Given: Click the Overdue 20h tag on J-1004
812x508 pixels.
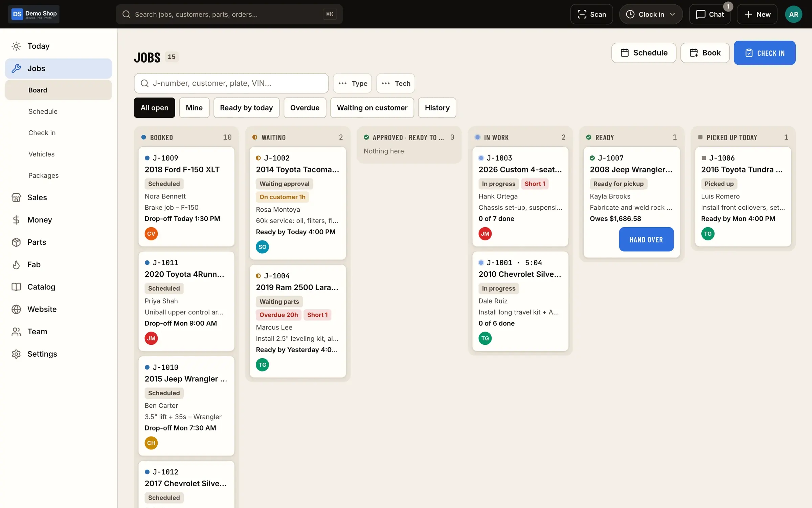Looking at the screenshot, I should (x=278, y=315).
